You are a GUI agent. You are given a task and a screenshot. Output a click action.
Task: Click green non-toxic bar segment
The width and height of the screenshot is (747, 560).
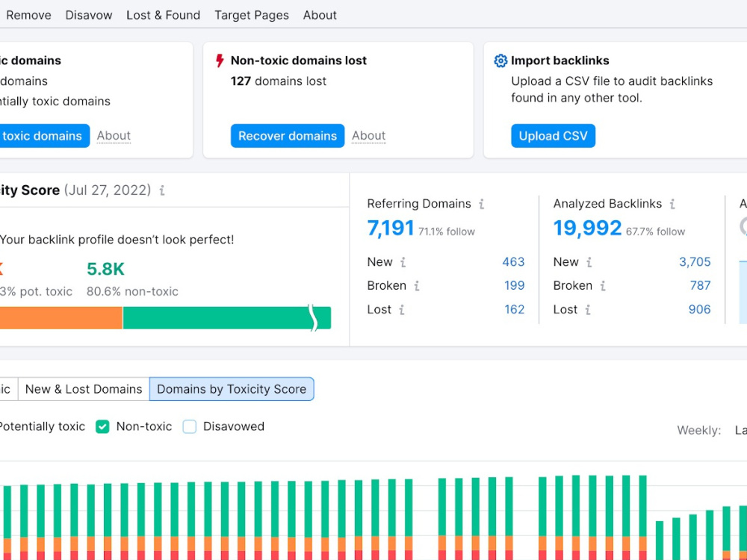(x=227, y=318)
